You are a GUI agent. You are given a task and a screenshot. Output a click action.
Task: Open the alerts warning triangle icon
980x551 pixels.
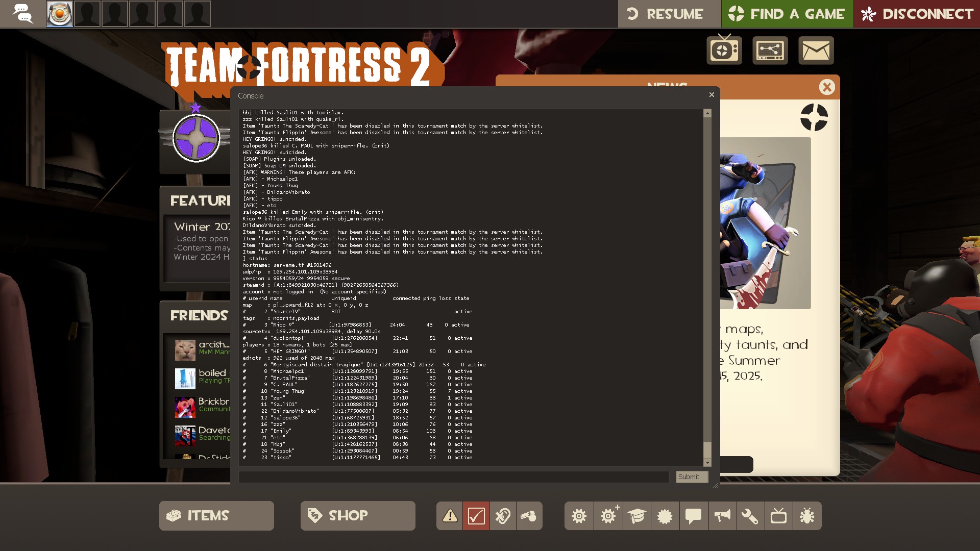[450, 516]
